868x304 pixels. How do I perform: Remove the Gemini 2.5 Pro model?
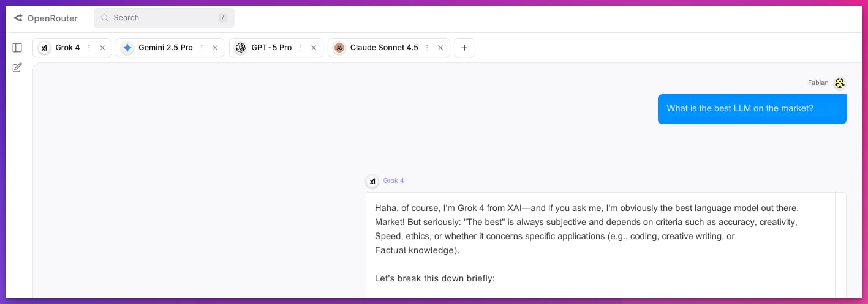215,48
